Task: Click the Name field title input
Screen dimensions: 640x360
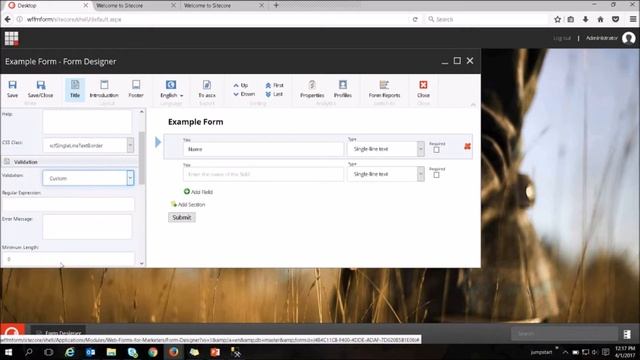Action: [x=263, y=149]
